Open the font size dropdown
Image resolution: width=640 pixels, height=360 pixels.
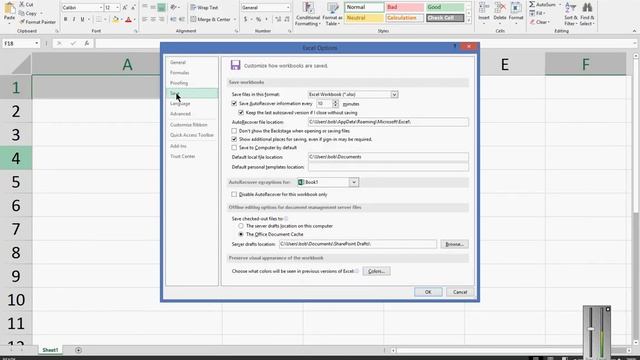pos(118,8)
